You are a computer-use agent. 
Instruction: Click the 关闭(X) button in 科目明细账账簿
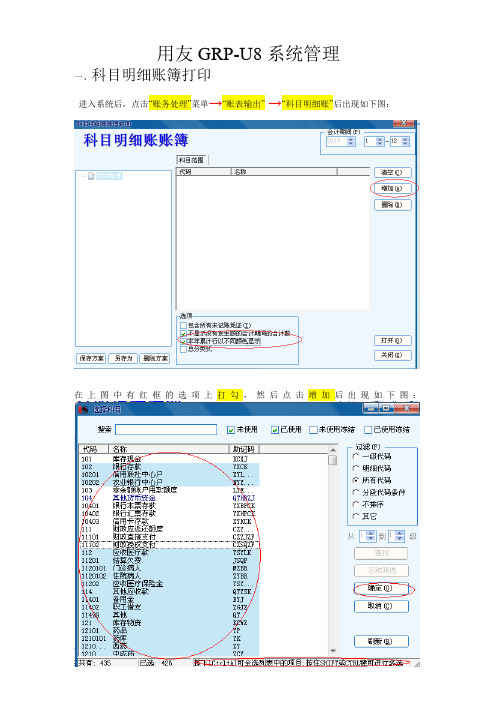tap(392, 355)
